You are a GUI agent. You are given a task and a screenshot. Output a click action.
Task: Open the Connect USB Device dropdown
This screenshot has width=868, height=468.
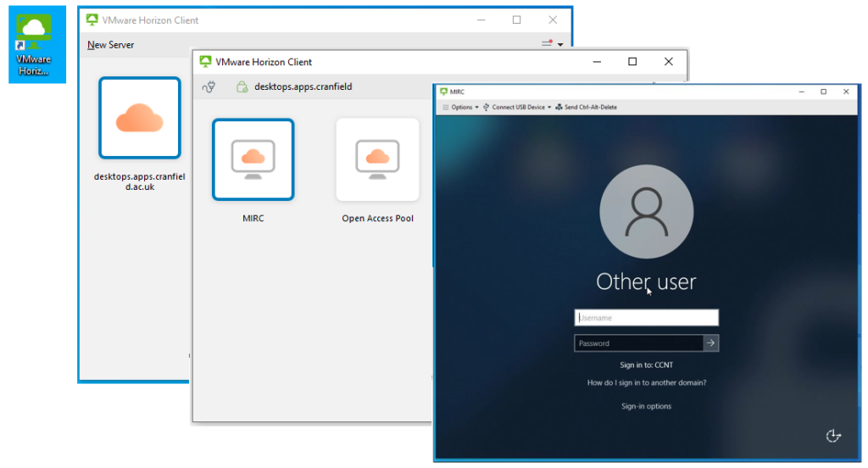pos(517,108)
